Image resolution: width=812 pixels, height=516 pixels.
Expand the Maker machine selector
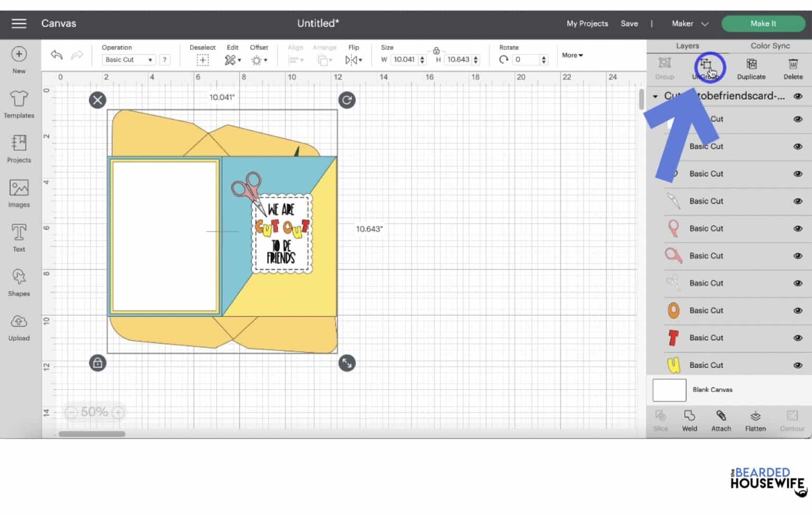(690, 24)
